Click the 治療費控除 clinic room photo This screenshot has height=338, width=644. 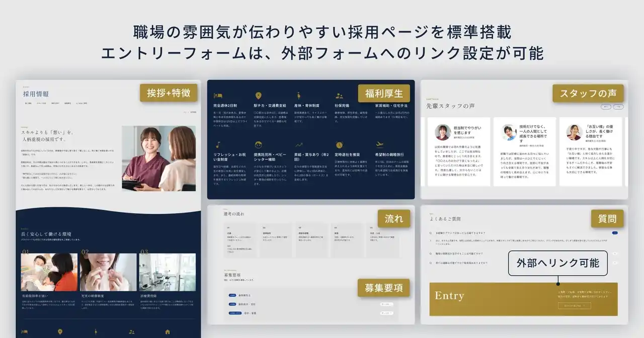point(168,272)
